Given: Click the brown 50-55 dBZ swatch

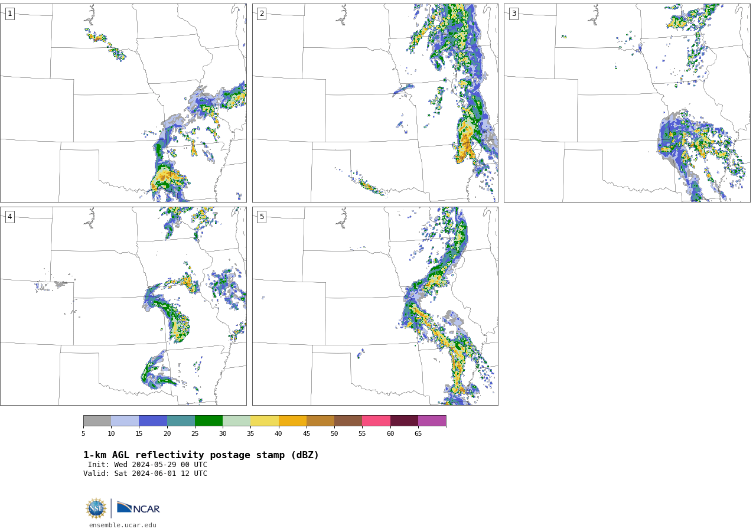Looking at the screenshot, I should point(348,420).
